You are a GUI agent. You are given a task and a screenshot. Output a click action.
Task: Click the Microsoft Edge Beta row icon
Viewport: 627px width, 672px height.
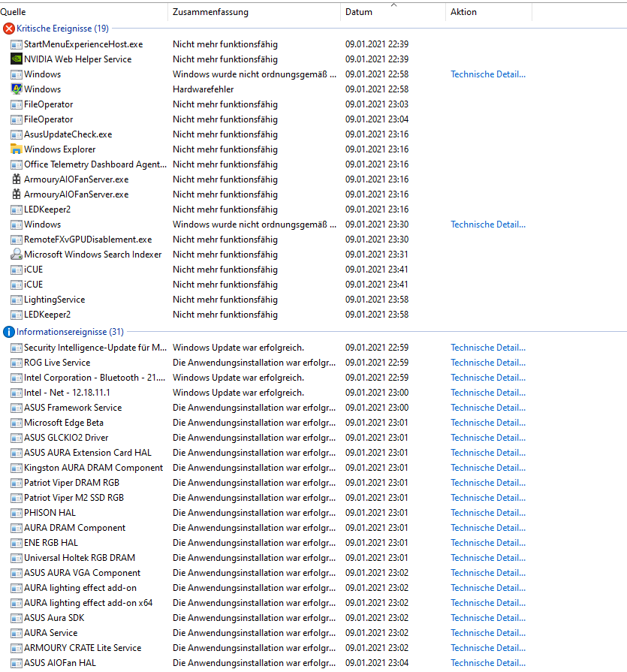pyautogui.click(x=17, y=423)
